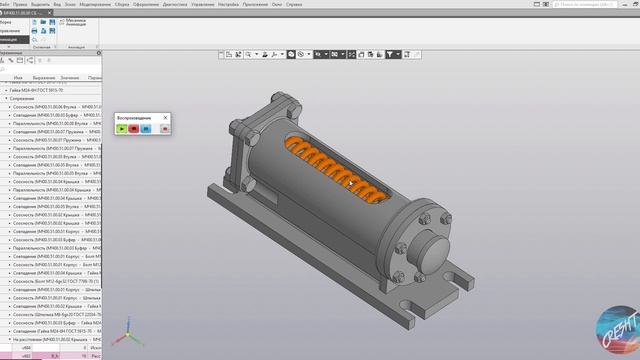This screenshot has width=640, height=360.
Task: Click the command search box at top right
Action: pos(584,4)
